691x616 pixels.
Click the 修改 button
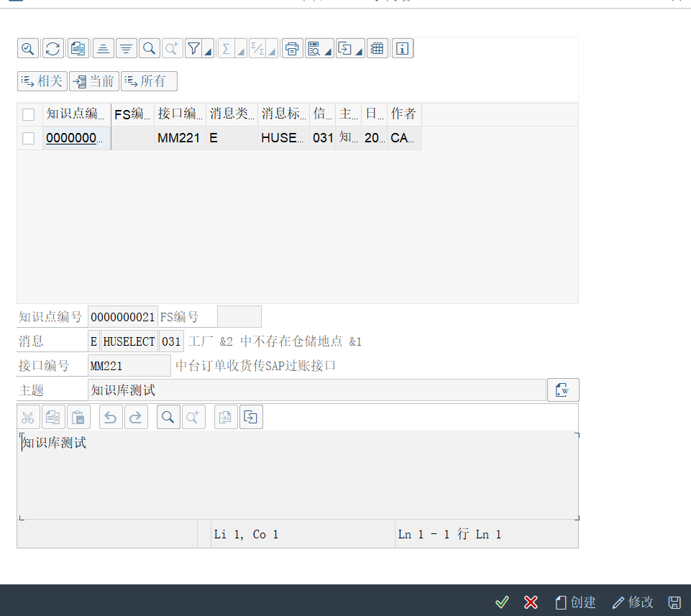point(633,602)
